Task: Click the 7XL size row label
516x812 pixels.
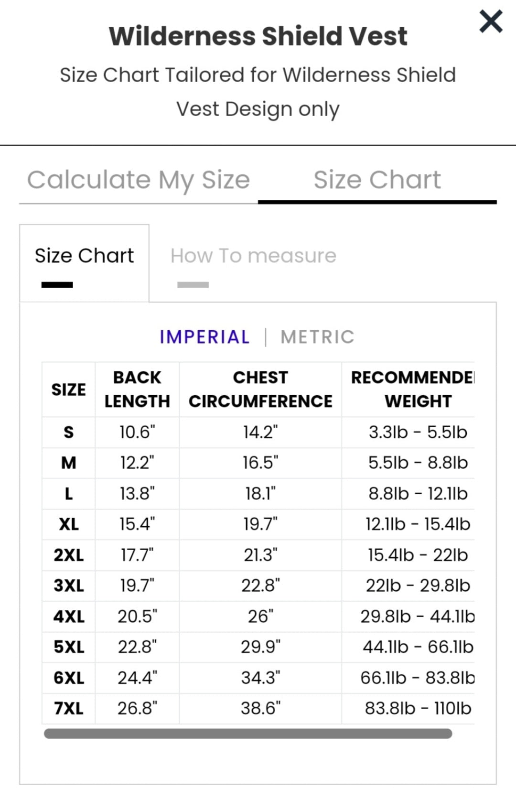Action: coord(68,708)
